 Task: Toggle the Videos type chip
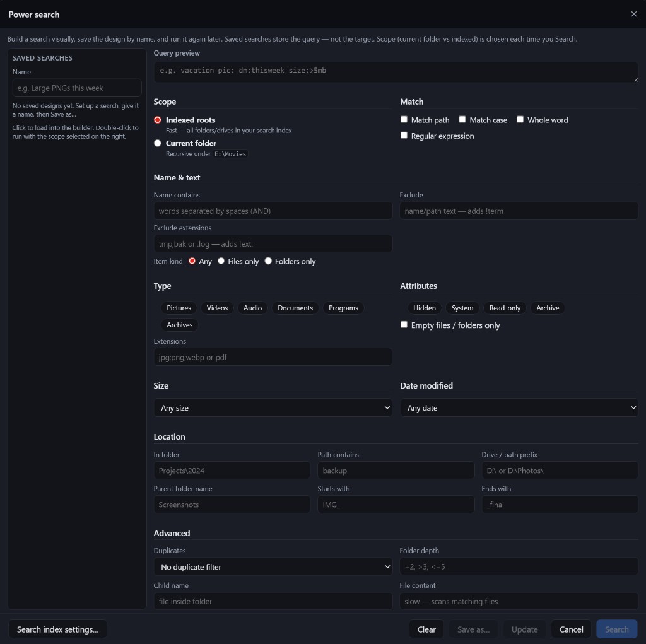(x=217, y=308)
